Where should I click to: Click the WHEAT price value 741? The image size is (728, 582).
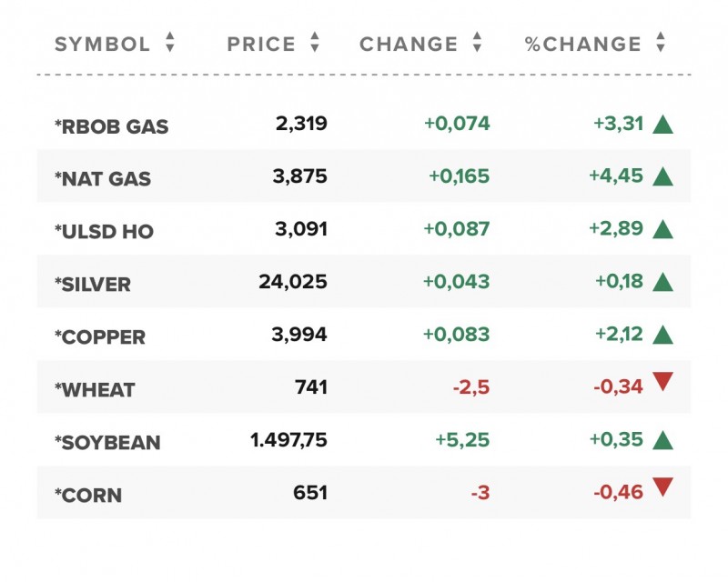coord(310,388)
